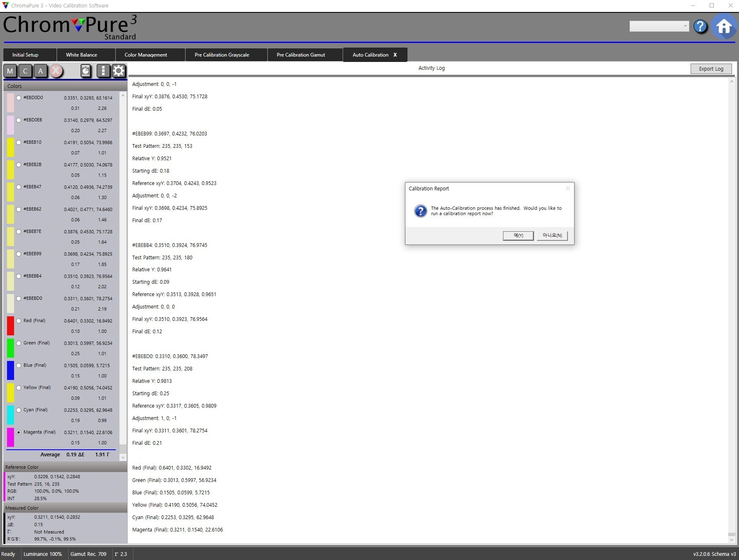Click the pink round X cancel icon
The width and height of the screenshot is (739, 560).
point(56,71)
